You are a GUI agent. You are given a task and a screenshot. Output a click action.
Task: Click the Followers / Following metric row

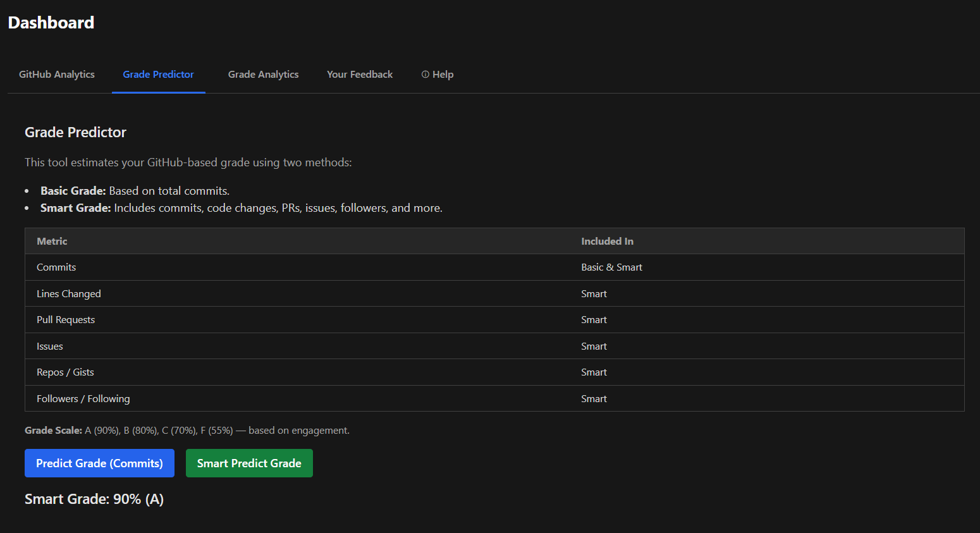point(83,399)
